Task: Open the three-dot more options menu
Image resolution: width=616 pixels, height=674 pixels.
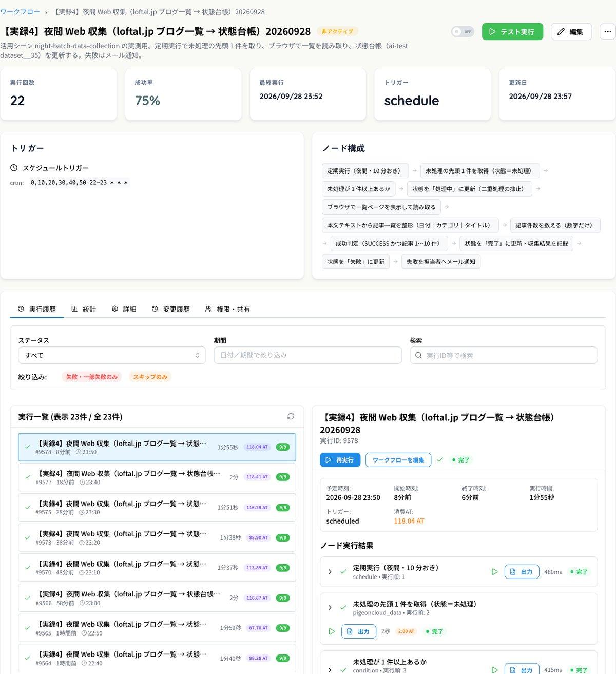Action: click(x=608, y=32)
